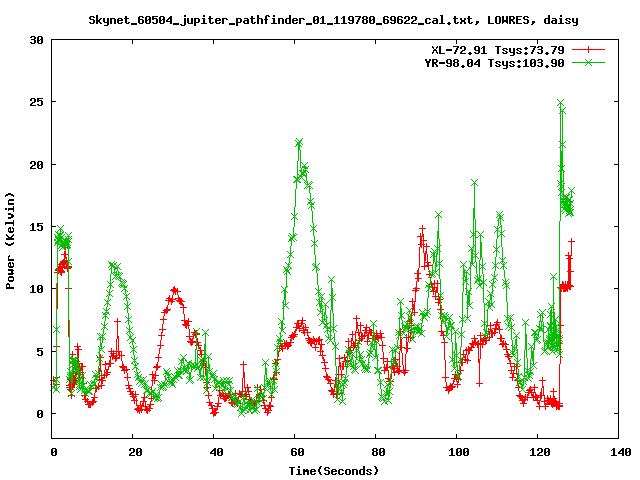This screenshot has height=480, width=640.
Task: Click the x-axis tick label '140'
Action: pos(621,452)
